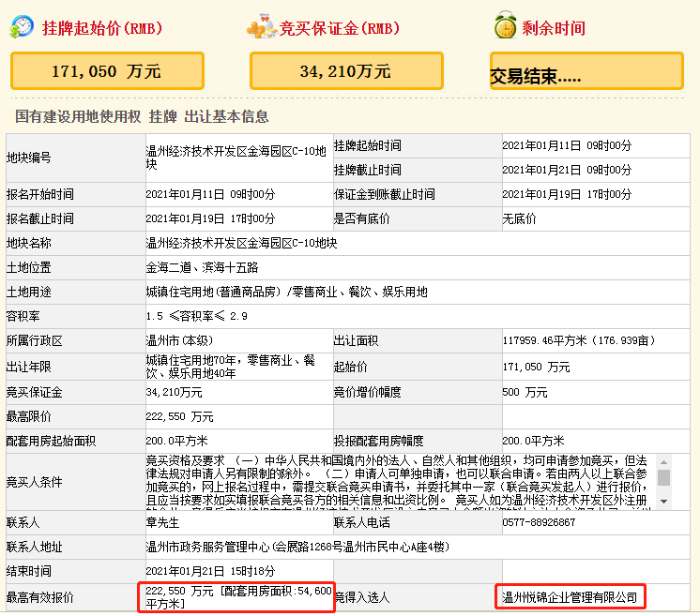Click the 章先生 contact name
The height and width of the screenshot is (616, 700).
coord(163,522)
